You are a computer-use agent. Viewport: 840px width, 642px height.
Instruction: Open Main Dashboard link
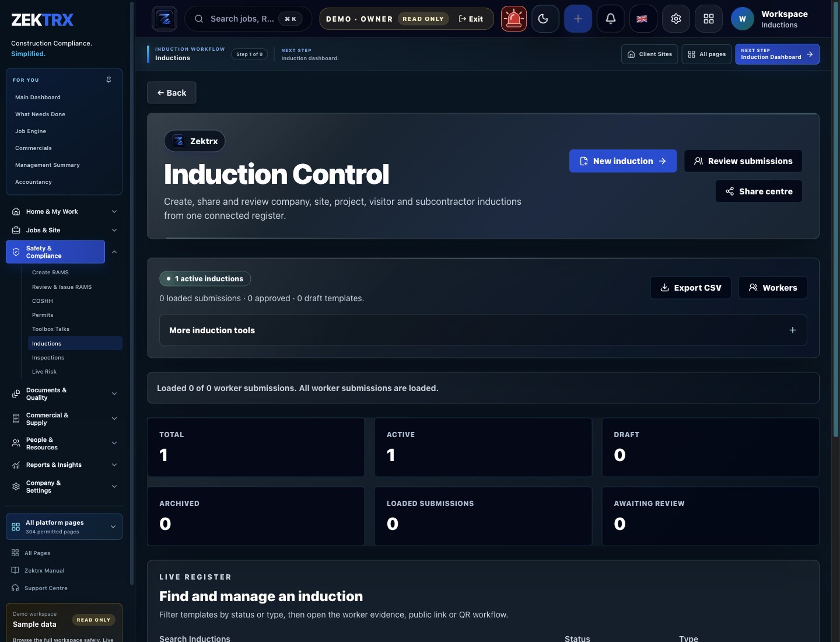tap(38, 97)
